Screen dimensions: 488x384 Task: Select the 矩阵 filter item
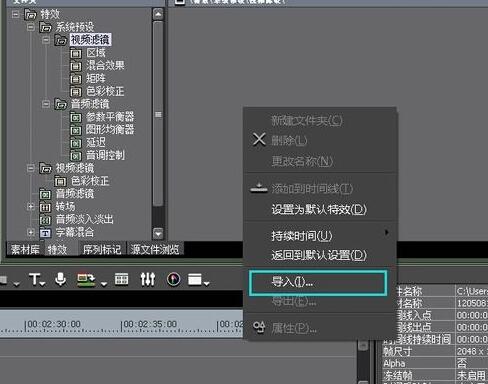96,78
